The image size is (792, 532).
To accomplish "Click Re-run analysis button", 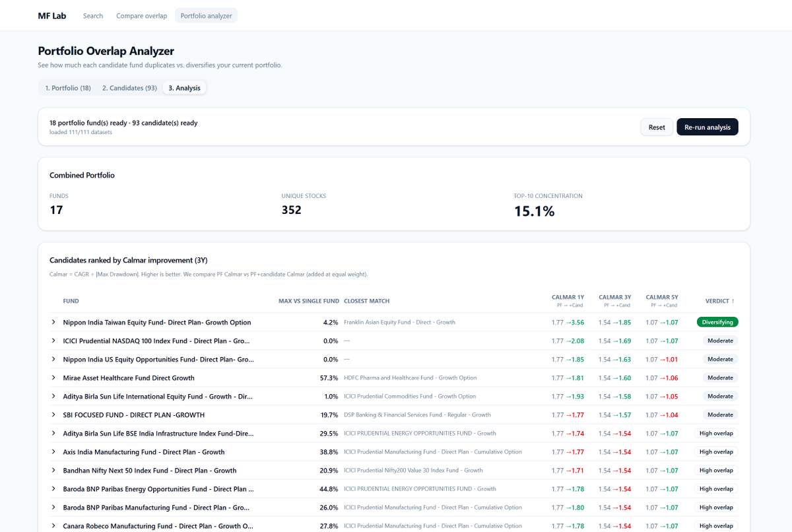I will (x=708, y=127).
